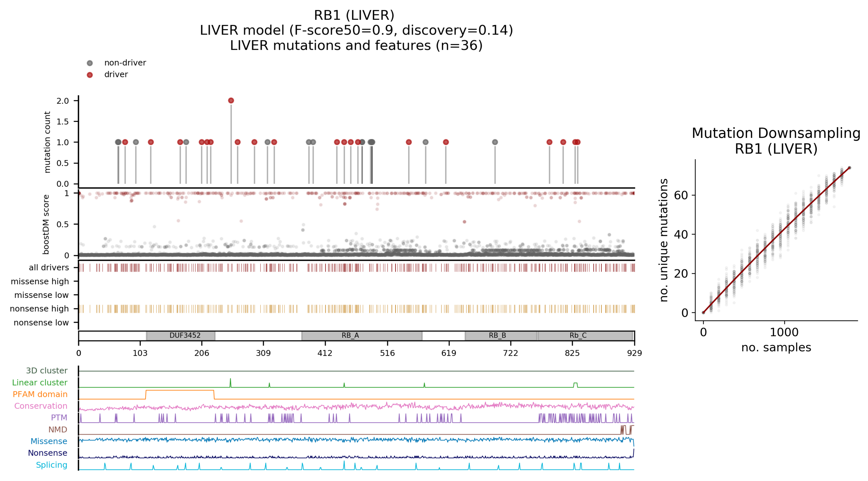Click the 'Linear cluster' track label

pos(40,383)
